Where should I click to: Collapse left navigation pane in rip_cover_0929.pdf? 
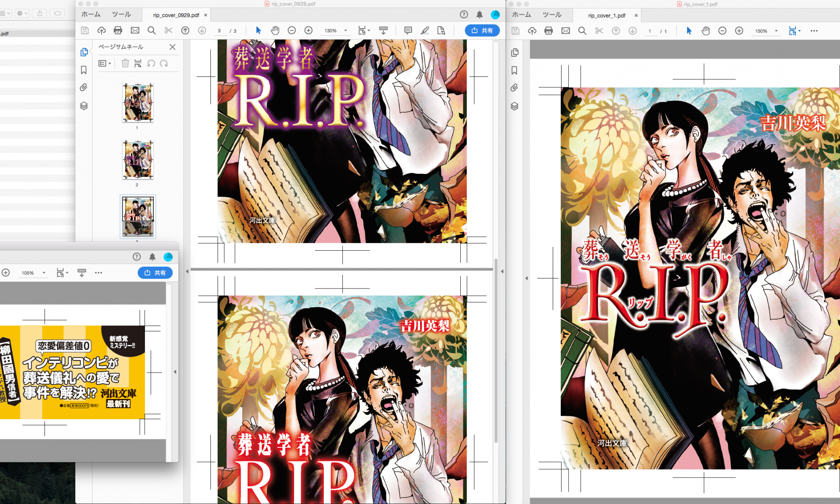tap(187, 271)
